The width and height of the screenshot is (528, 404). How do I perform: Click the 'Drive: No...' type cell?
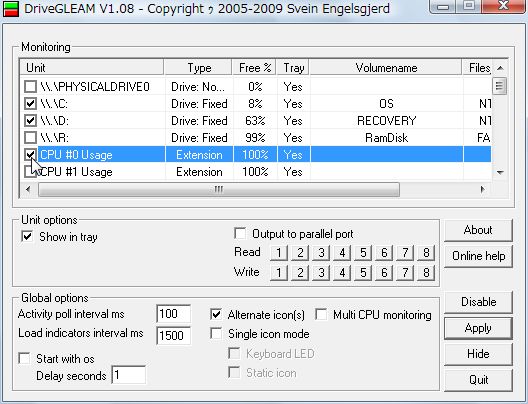pos(198,87)
